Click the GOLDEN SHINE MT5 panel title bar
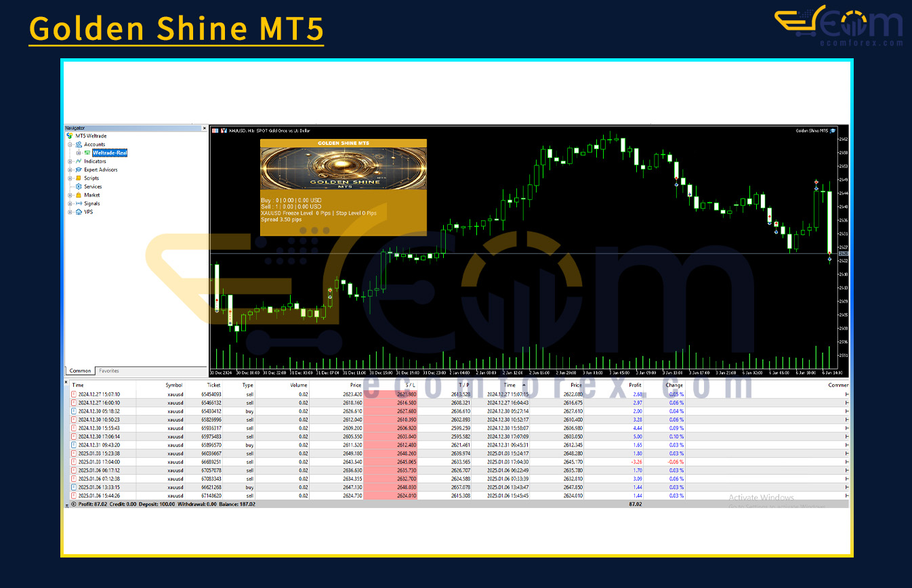 pos(344,143)
